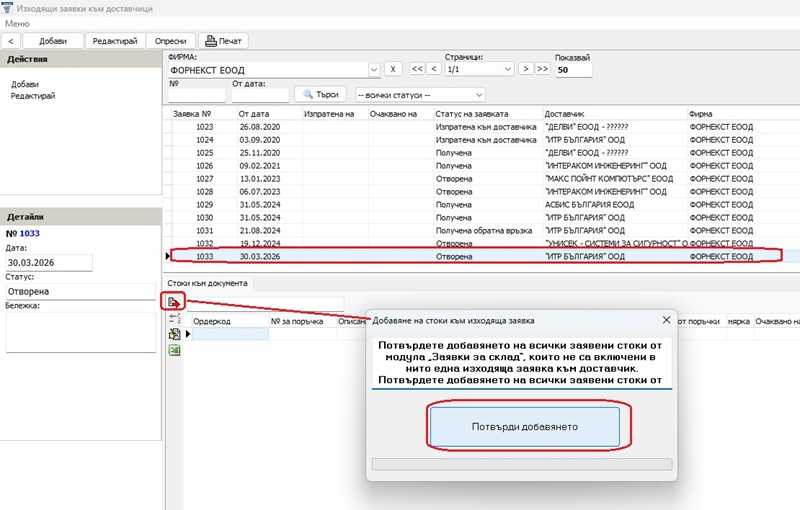Click the add-goods-to-request icon circled in red
This screenshot has height=510, width=800.
[173, 302]
